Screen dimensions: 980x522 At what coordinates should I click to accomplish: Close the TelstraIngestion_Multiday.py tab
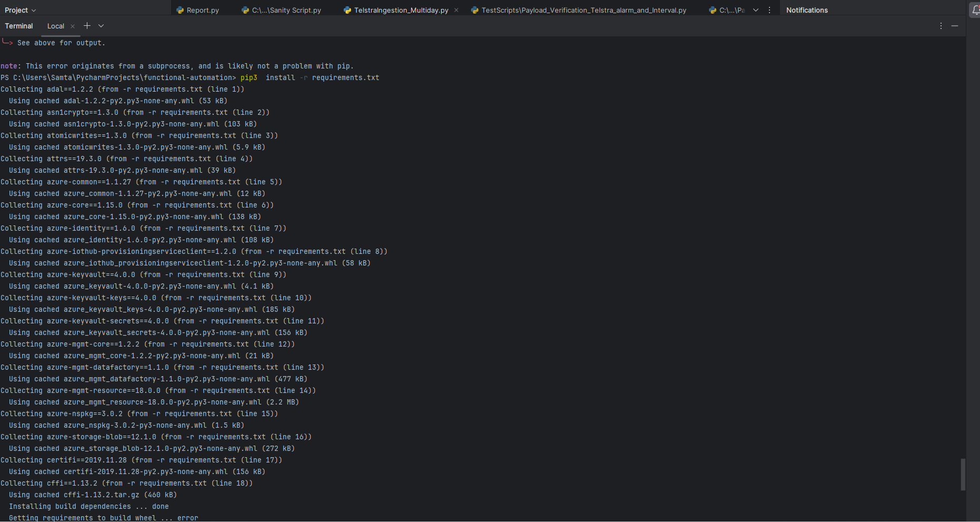click(456, 10)
